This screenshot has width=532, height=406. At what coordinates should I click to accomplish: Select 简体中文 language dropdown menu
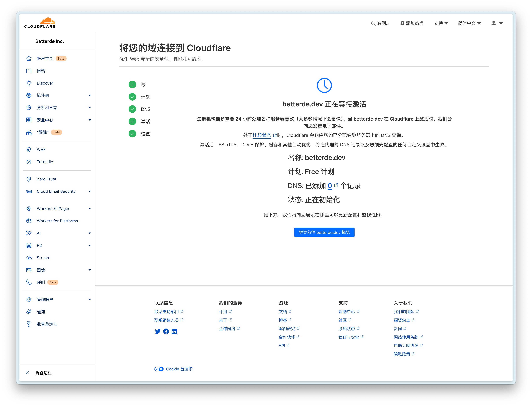point(469,23)
